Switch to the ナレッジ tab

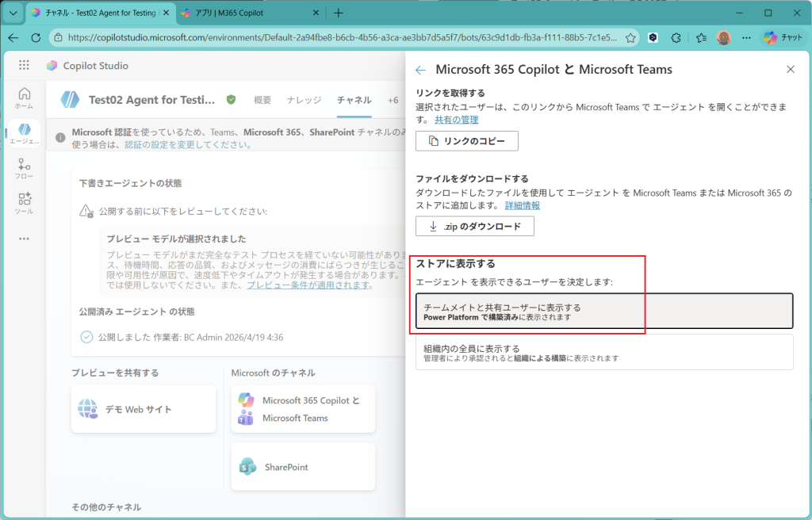pyautogui.click(x=304, y=100)
